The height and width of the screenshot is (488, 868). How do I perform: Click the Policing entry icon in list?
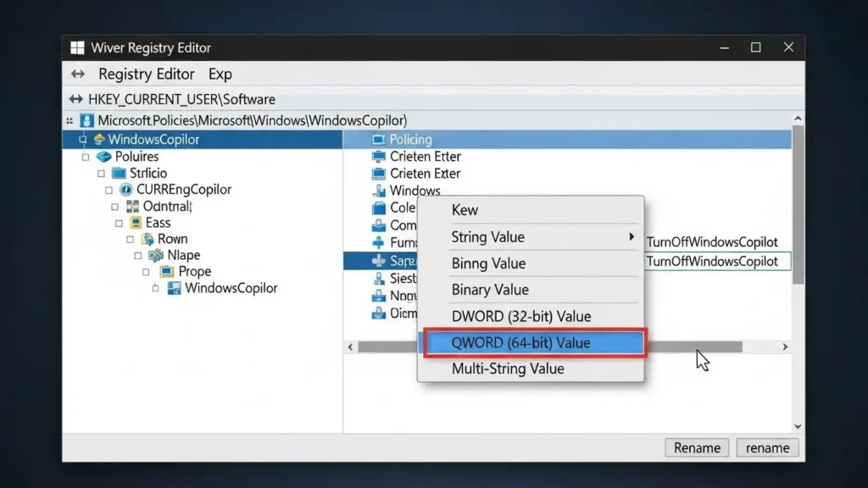pyautogui.click(x=378, y=139)
